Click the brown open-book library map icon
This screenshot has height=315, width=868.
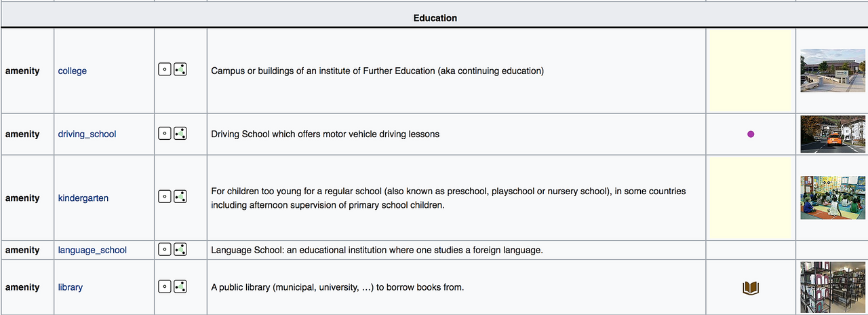pos(751,289)
